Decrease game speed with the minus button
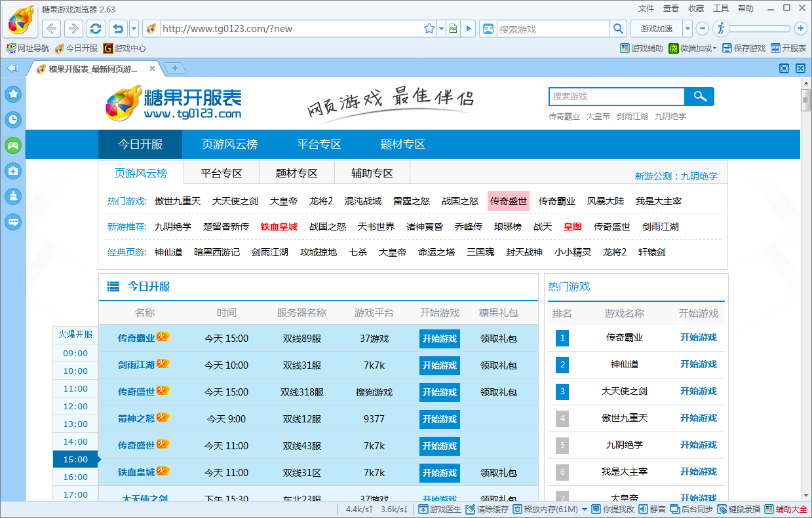 702,29
